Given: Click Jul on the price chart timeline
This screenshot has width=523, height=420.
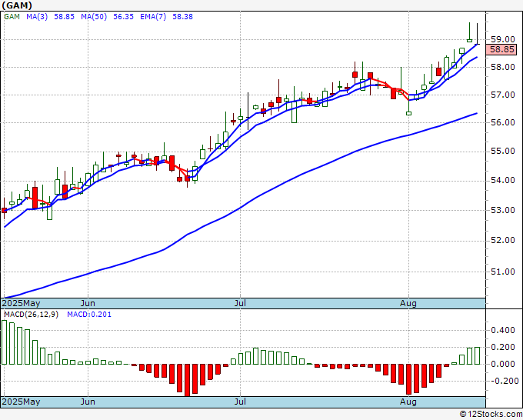Looking at the screenshot, I should [240, 303].
